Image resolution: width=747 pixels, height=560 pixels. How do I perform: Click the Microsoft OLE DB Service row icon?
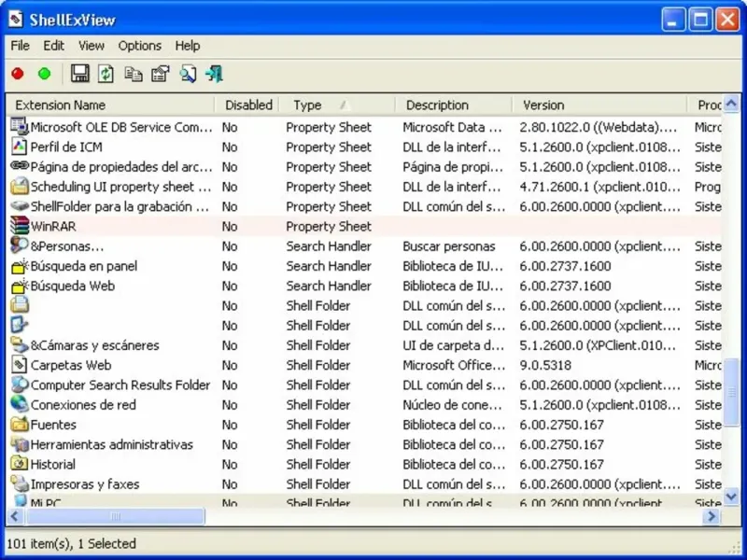pos(20,126)
